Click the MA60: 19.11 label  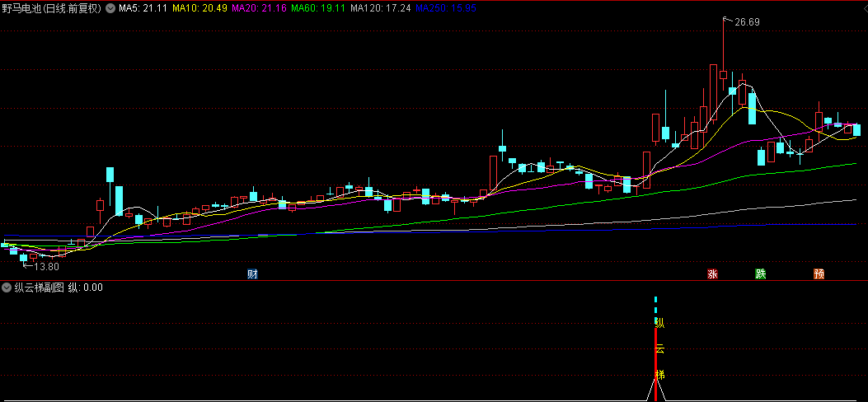318,8
